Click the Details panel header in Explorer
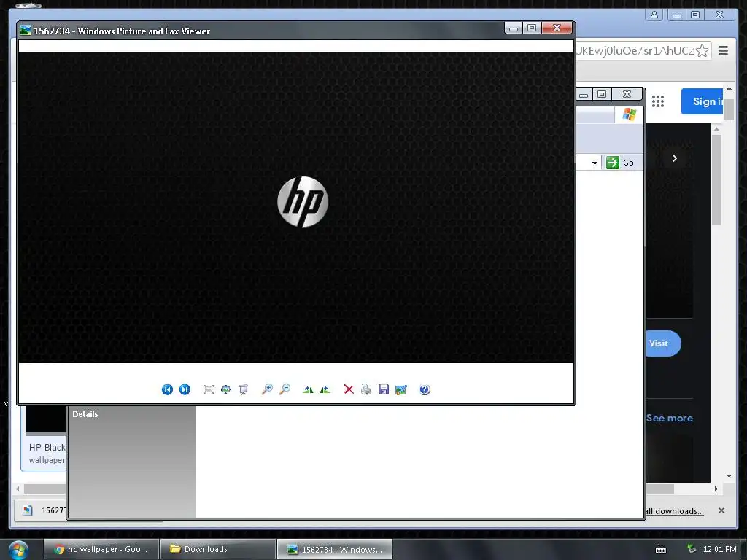The height and width of the screenshot is (560, 747). [85, 414]
